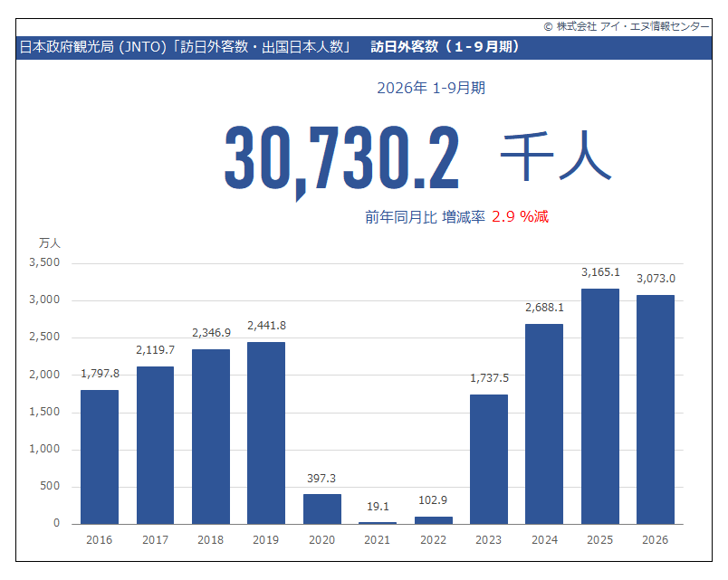Screen dimensions: 728x580
Task: Click the copyright 株式会社 アイ・エヌ情報センター text
Action: click(627, 26)
